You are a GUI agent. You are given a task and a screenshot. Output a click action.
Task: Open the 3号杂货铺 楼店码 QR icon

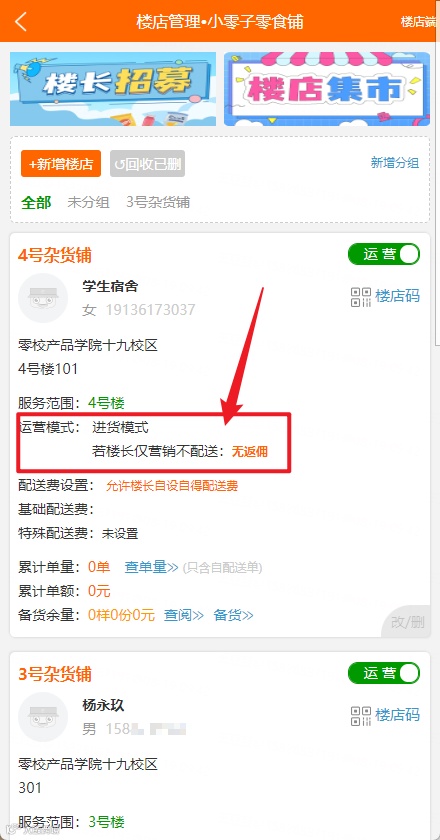tap(361, 715)
